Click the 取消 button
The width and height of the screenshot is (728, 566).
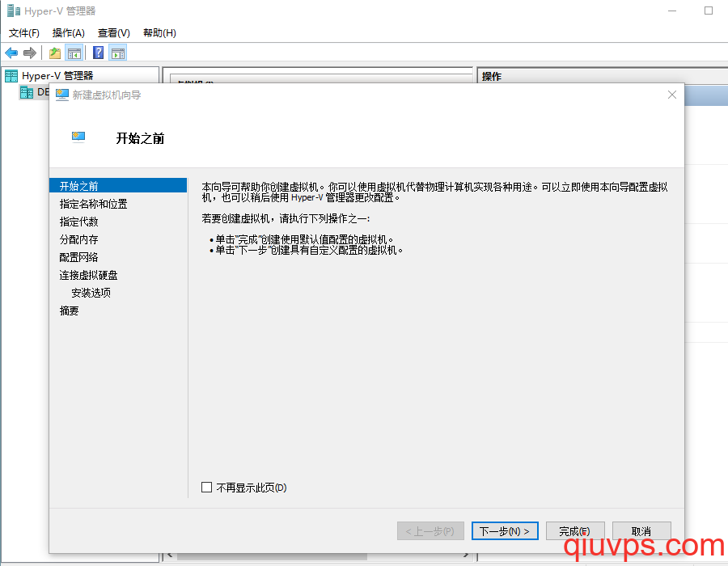tap(641, 531)
